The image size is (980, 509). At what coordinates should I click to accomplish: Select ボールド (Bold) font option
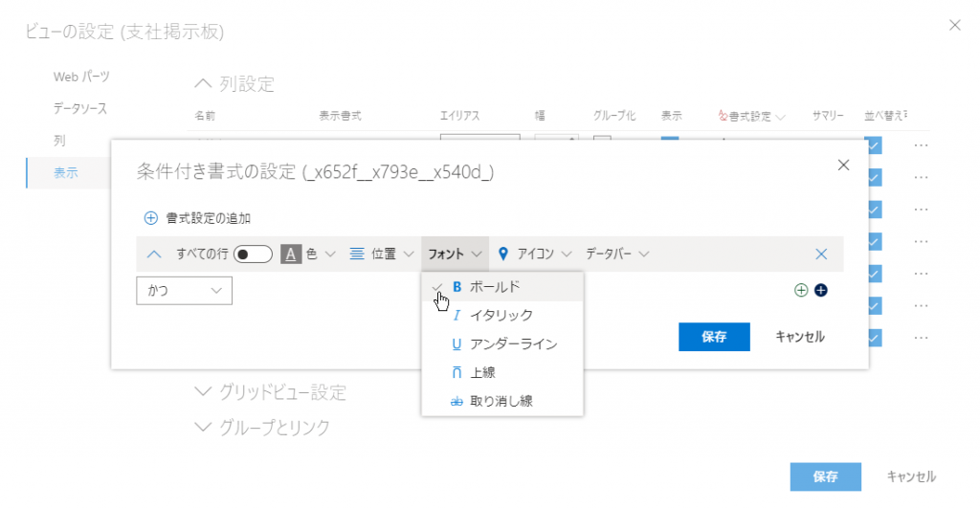495,287
